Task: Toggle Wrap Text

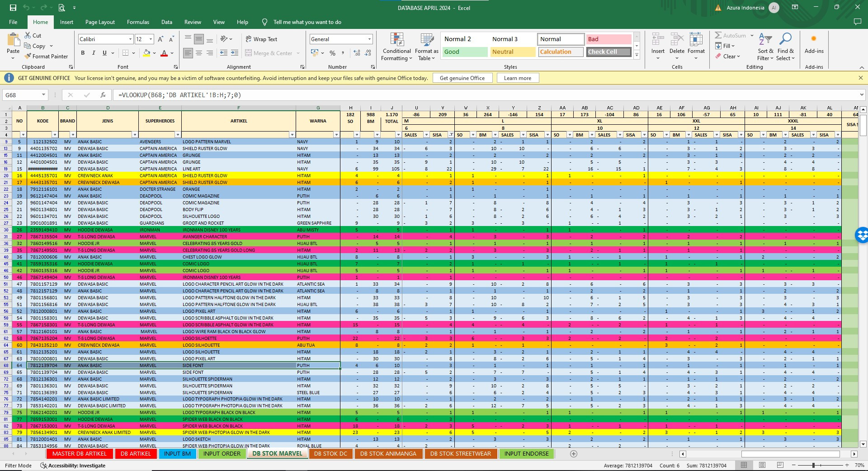Action: coord(261,39)
